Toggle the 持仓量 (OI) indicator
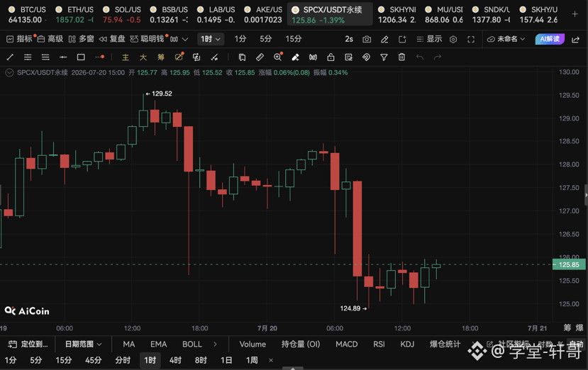The height and width of the screenshot is (370, 588). point(301,344)
